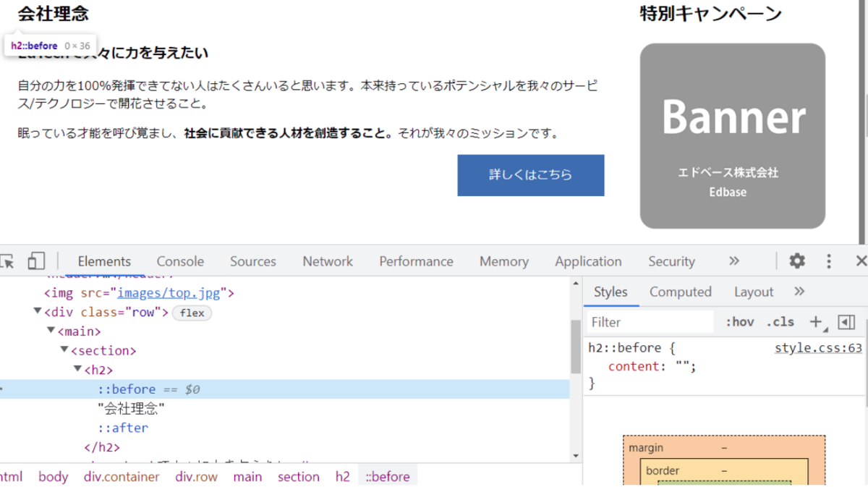Collapse the h2 element node
This screenshot has width=868, height=487.
click(x=77, y=368)
